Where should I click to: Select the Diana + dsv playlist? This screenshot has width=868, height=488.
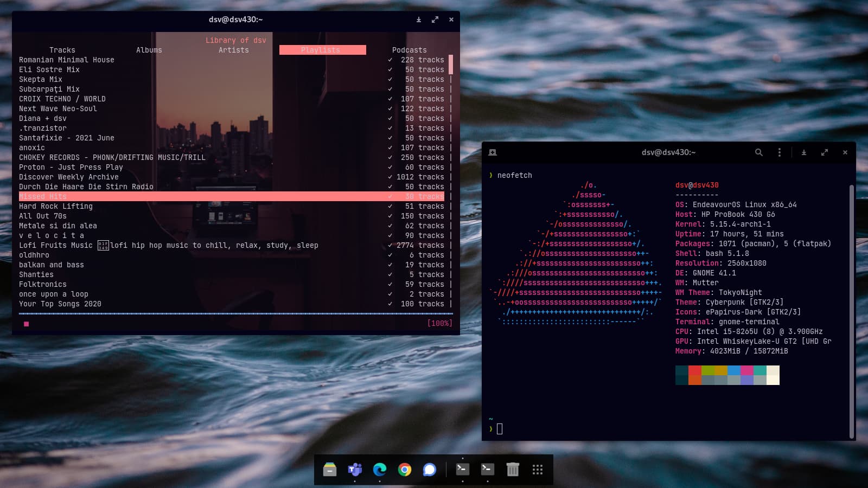pyautogui.click(x=232, y=118)
